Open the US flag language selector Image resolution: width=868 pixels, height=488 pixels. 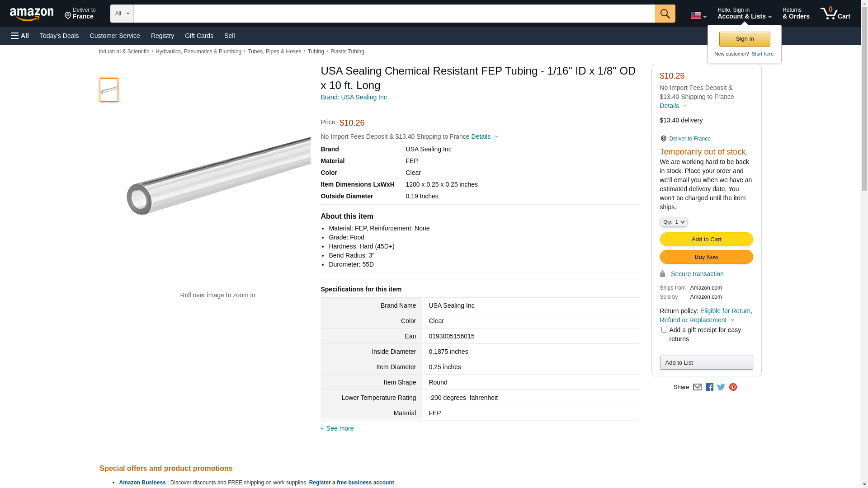point(698,15)
